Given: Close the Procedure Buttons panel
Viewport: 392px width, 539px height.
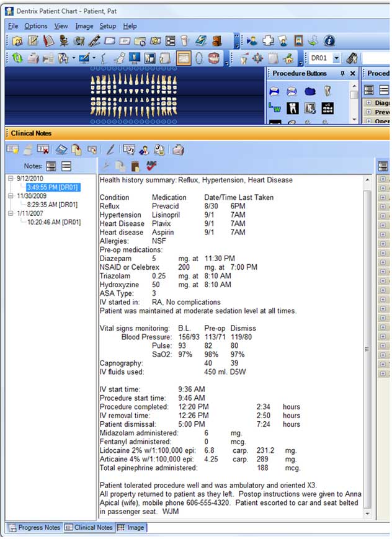Looking at the screenshot, I should pyautogui.click(x=352, y=73).
